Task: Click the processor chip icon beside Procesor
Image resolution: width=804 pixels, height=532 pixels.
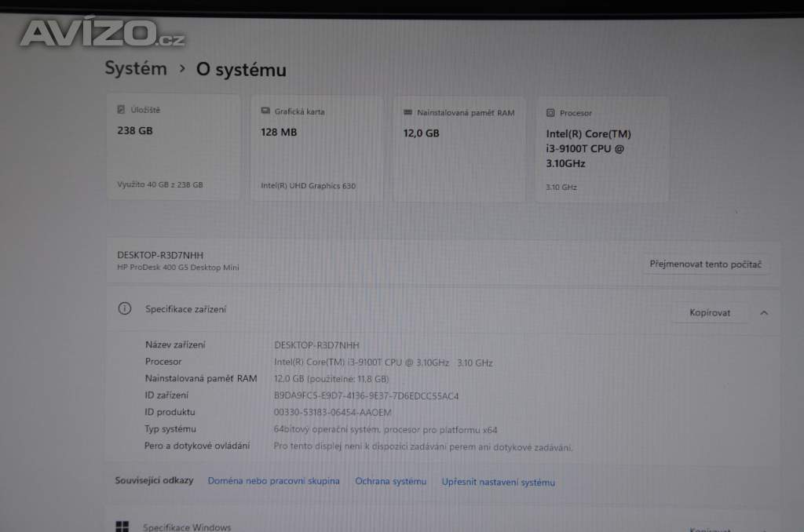Action: 550,113
